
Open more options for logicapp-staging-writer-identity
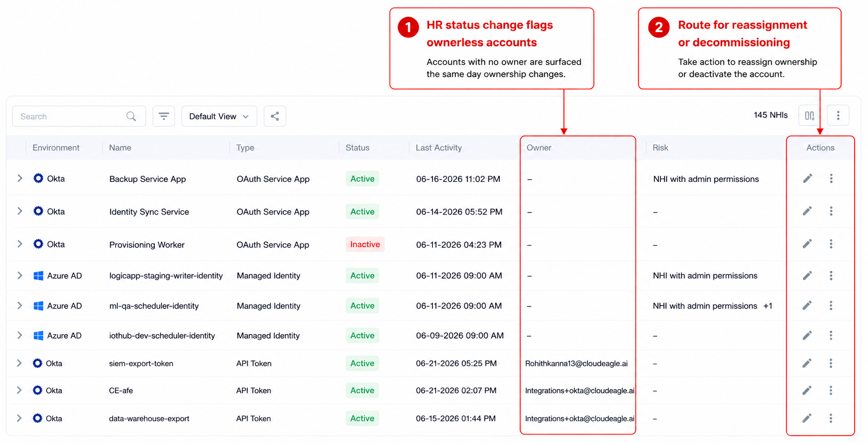tap(831, 275)
